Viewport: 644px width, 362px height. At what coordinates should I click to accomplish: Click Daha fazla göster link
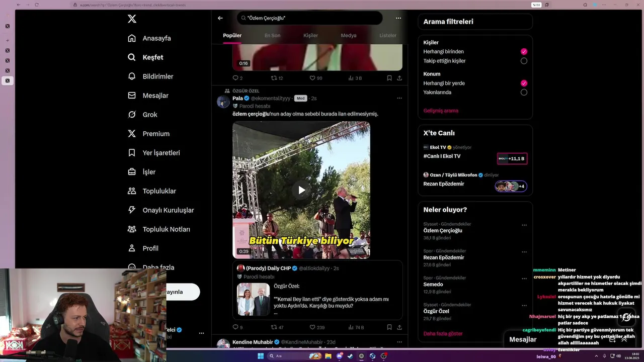point(443,333)
